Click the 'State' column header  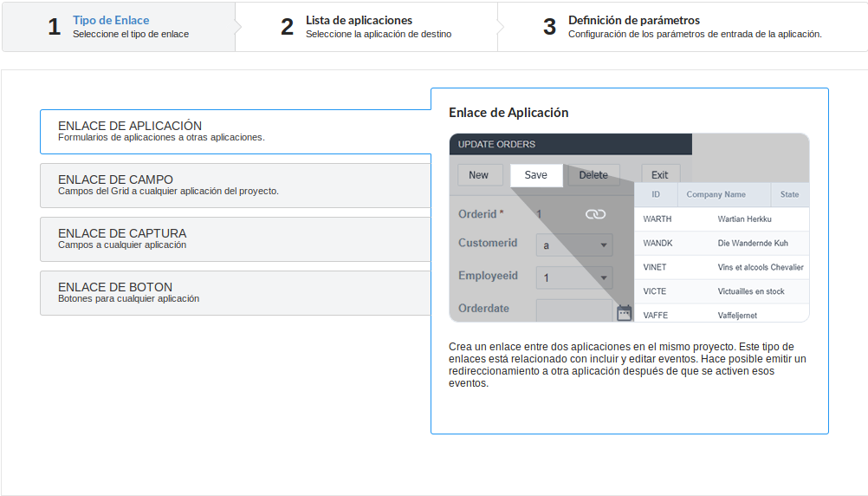(789, 194)
